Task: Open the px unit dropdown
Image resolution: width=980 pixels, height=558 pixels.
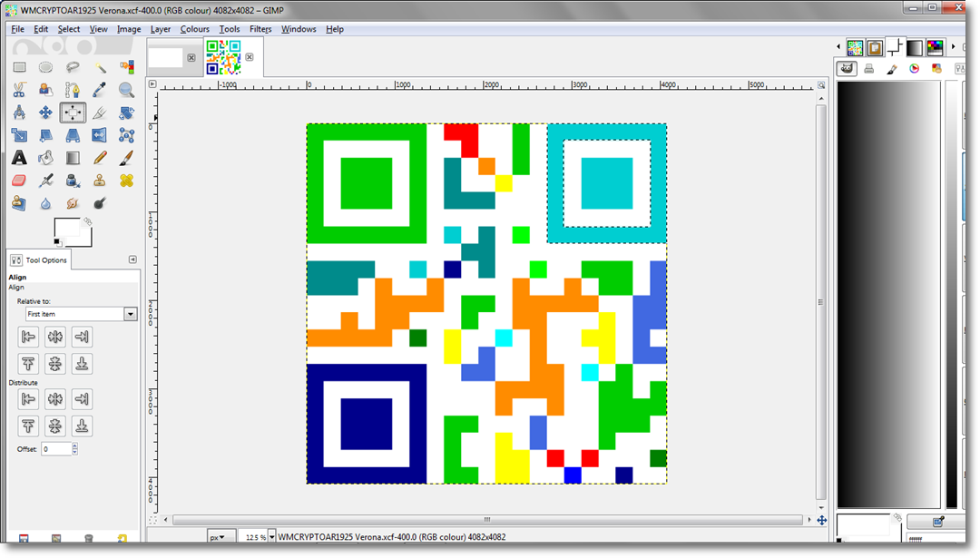Action: coord(221,537)
